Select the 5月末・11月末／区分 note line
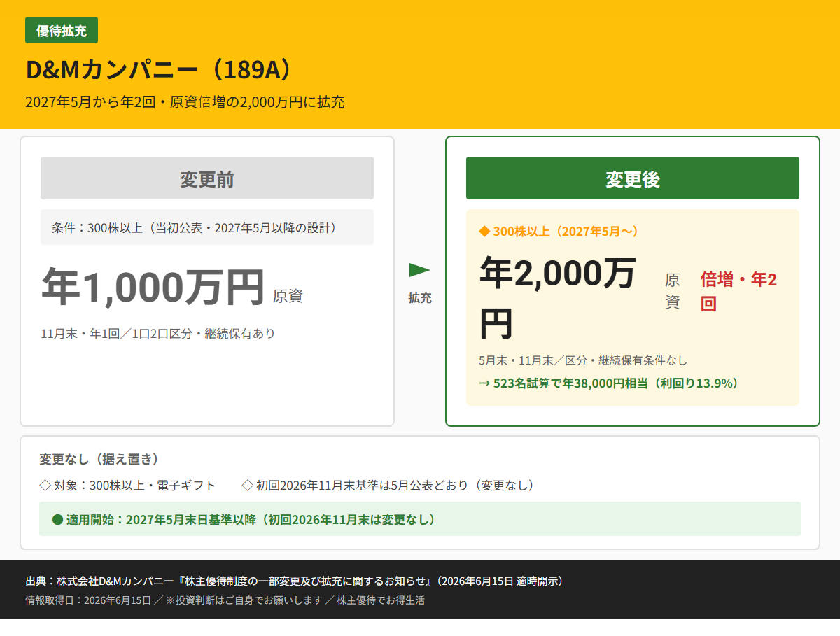840x636 pixels. coord(583,360)
